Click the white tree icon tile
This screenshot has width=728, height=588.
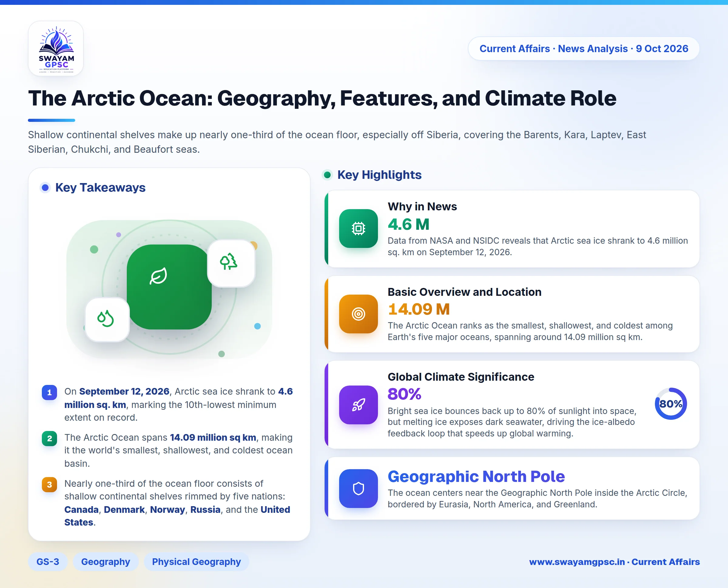[231, 263]
